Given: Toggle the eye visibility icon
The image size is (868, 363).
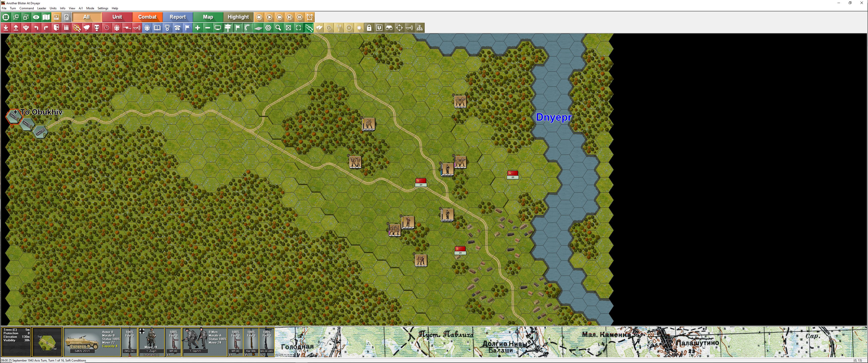Looking at the screenshot, I should point(36,17).
